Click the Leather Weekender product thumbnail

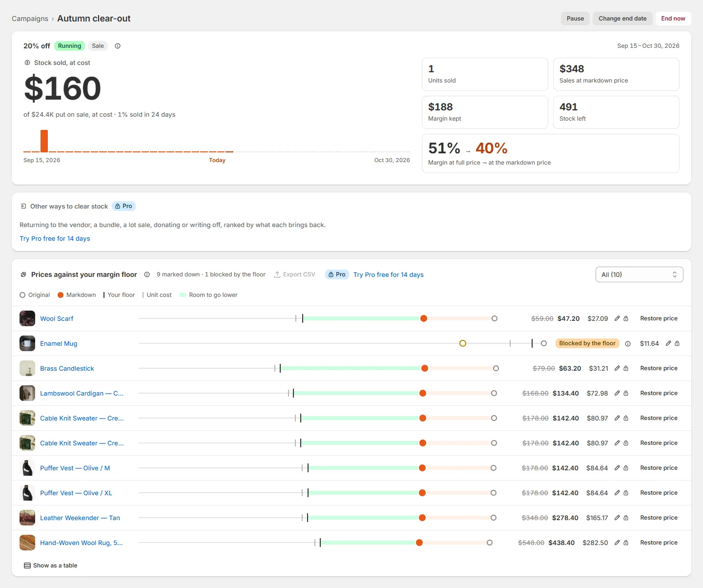[27, 518]
